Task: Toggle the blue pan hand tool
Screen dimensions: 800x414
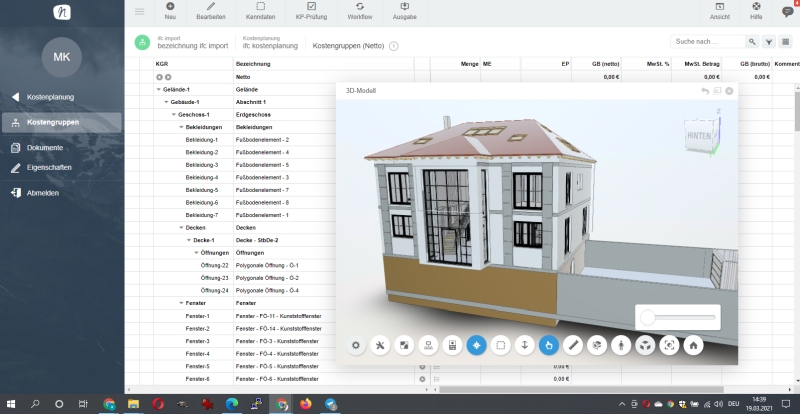Action: click(548, 345)
